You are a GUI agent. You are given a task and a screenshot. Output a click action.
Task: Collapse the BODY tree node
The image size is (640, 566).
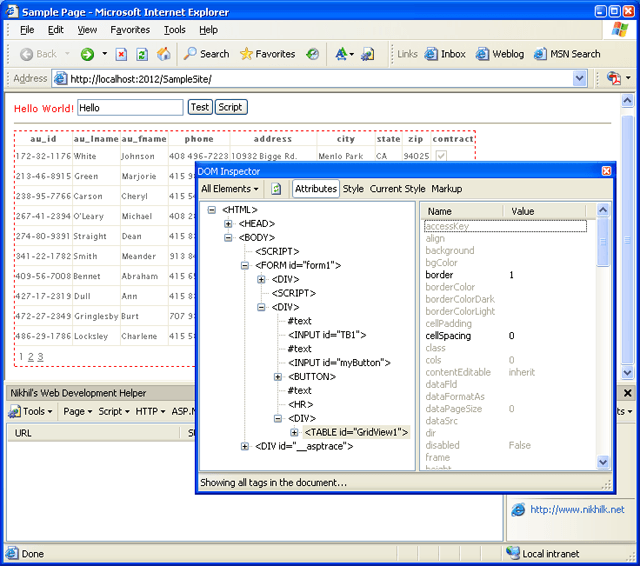pyautogui.click(x=229, y=238)
